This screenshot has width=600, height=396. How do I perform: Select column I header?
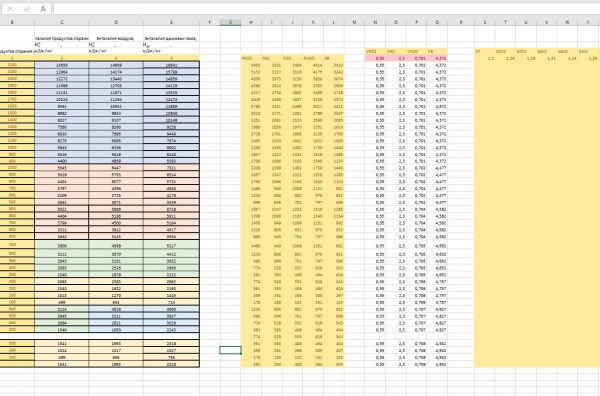click(272, 22)
